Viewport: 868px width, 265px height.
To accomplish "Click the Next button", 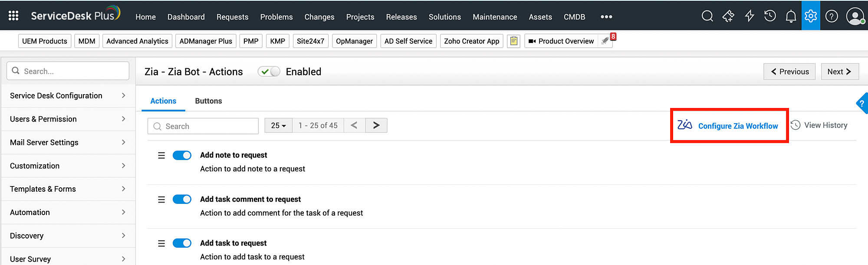I will point(840,72).
